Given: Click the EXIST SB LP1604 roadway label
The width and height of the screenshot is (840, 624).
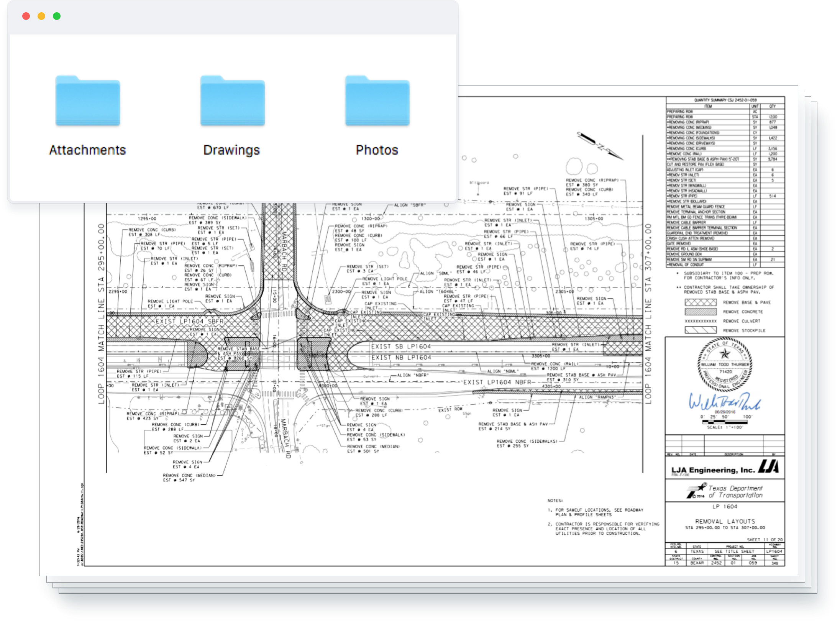Looking at the screenshot, I should [x=400, y=346].
